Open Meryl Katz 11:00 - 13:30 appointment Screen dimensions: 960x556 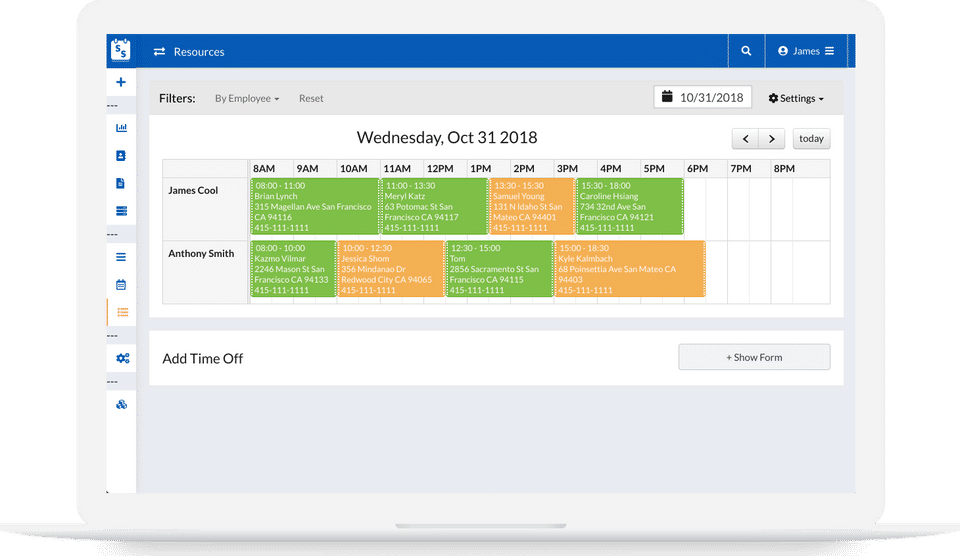(434, 206)
